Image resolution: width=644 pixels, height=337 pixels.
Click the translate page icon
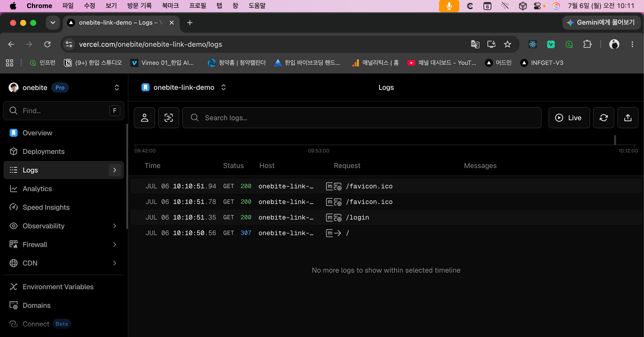475,44
